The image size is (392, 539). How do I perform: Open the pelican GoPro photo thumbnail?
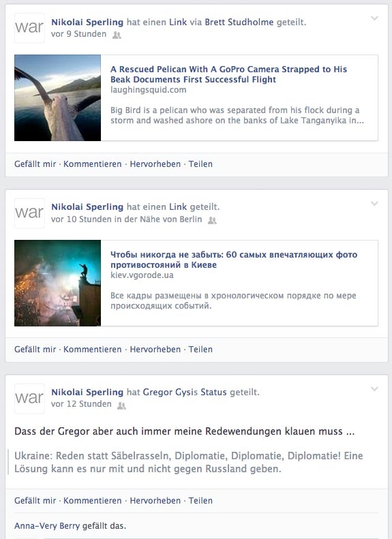[x=57, y=98]
